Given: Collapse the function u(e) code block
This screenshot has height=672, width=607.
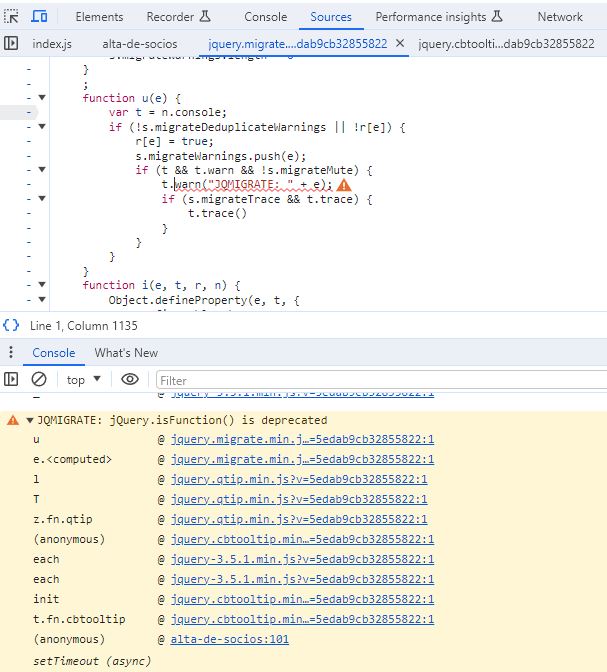Looking at the screenshot, I should point(42,98).
